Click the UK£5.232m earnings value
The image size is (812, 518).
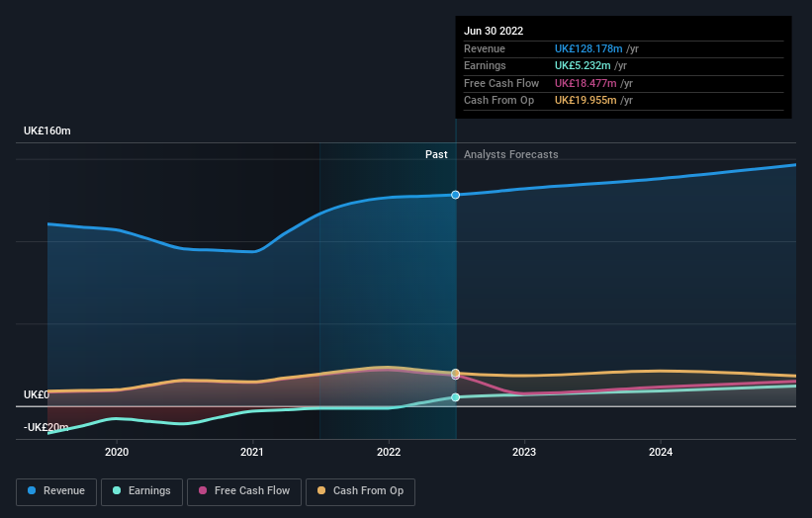pos(583,65)
